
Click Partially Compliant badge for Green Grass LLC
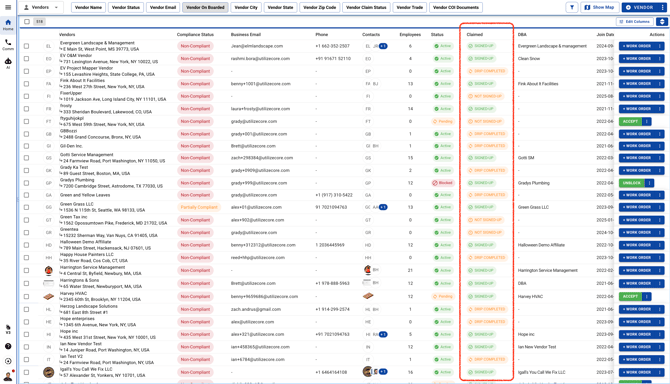coord(199,207)
